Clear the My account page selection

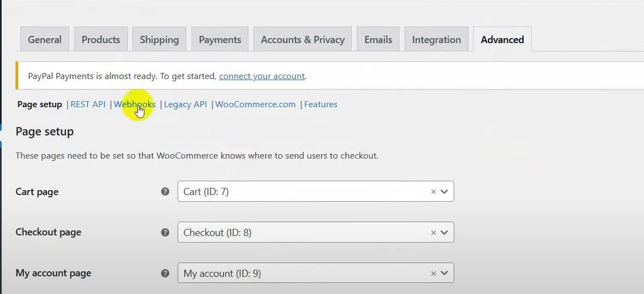pos(433,273)
